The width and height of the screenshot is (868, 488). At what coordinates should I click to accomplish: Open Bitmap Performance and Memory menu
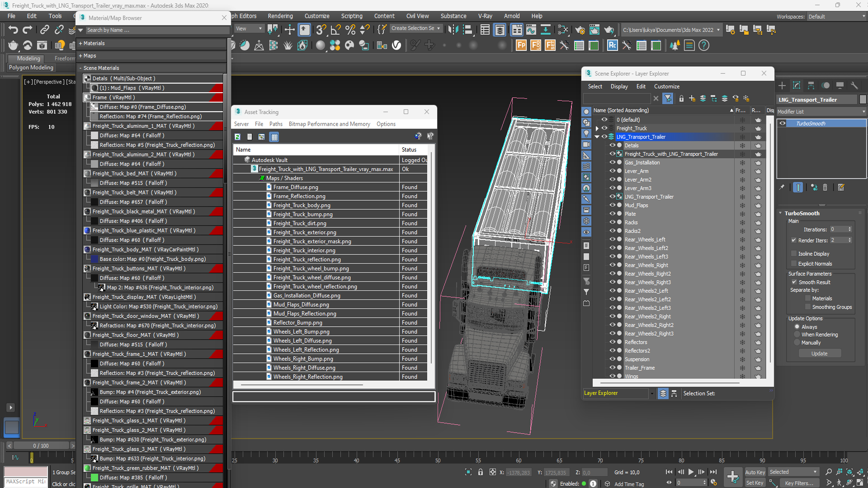point(329,124)
